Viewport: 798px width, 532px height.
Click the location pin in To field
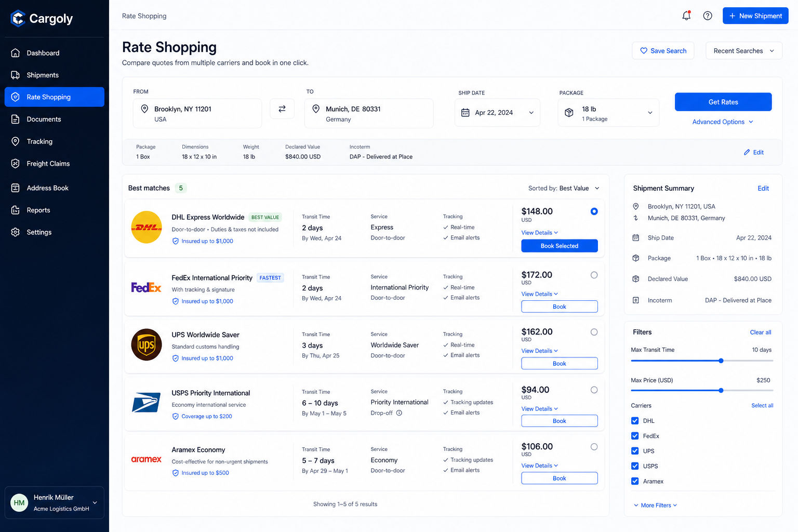point(316,109)
